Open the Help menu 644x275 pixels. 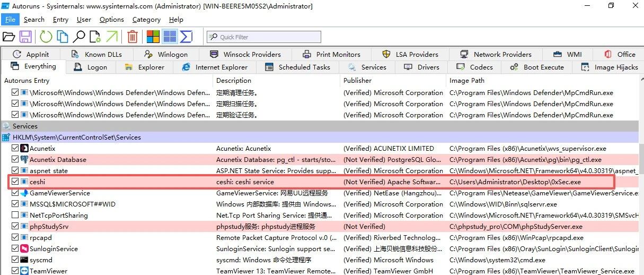[x=175, y=20]
